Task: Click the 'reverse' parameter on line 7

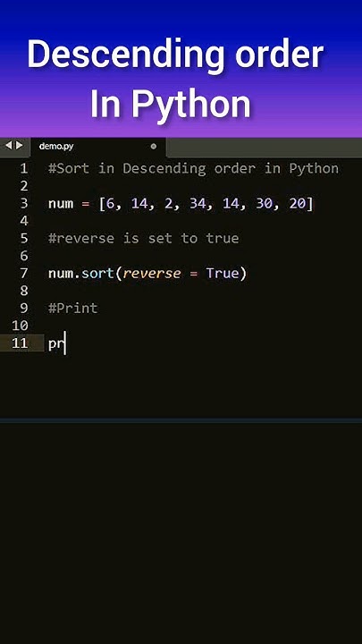Action: pos(151,274)
